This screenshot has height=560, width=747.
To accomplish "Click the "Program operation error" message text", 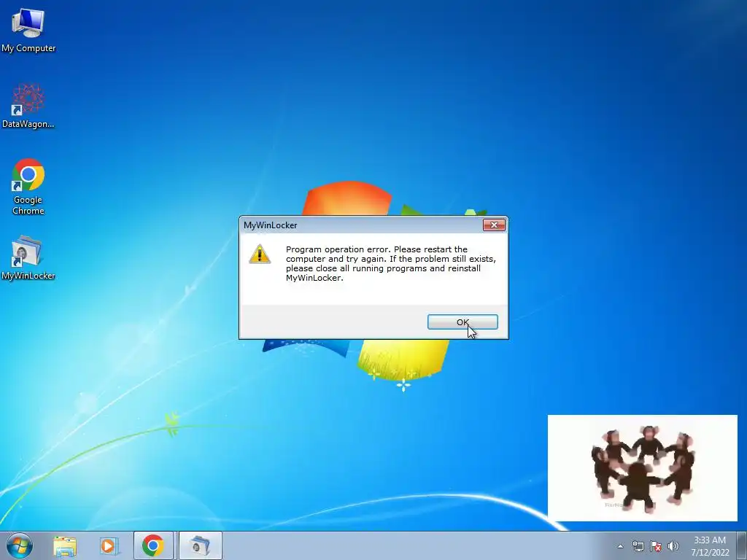I will click(391, 263).
